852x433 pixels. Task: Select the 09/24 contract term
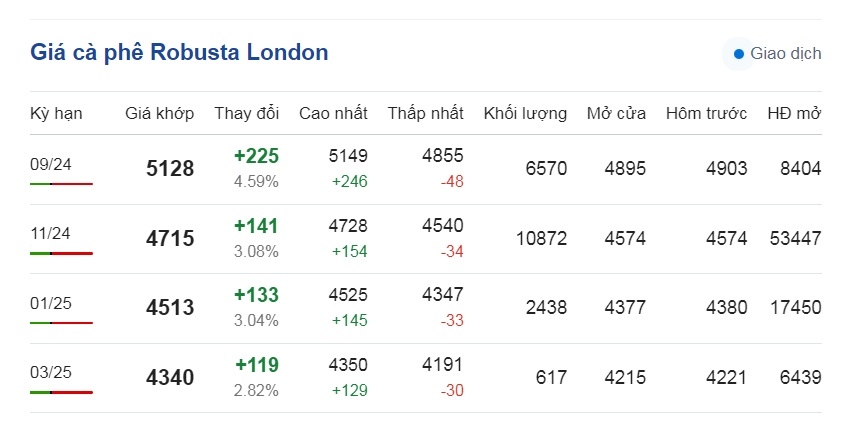51,164
